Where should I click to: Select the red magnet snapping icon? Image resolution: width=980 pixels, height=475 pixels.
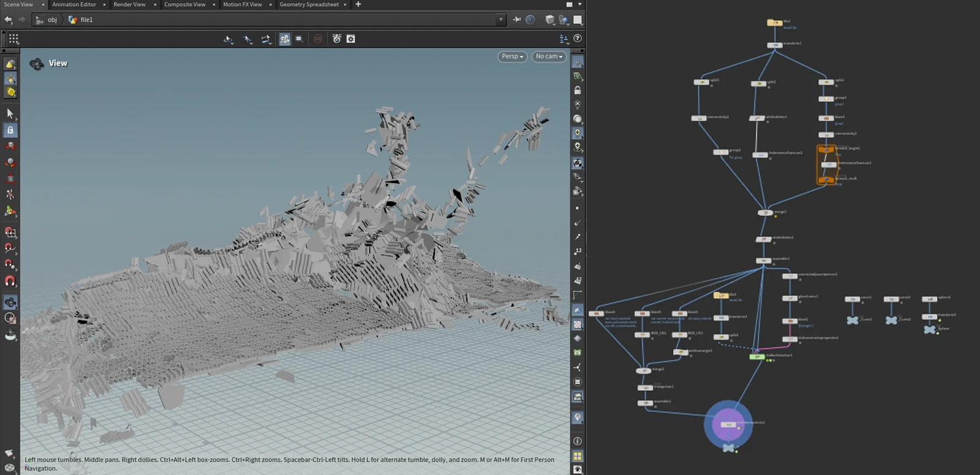pyautogui.click(x=10, y=281)
